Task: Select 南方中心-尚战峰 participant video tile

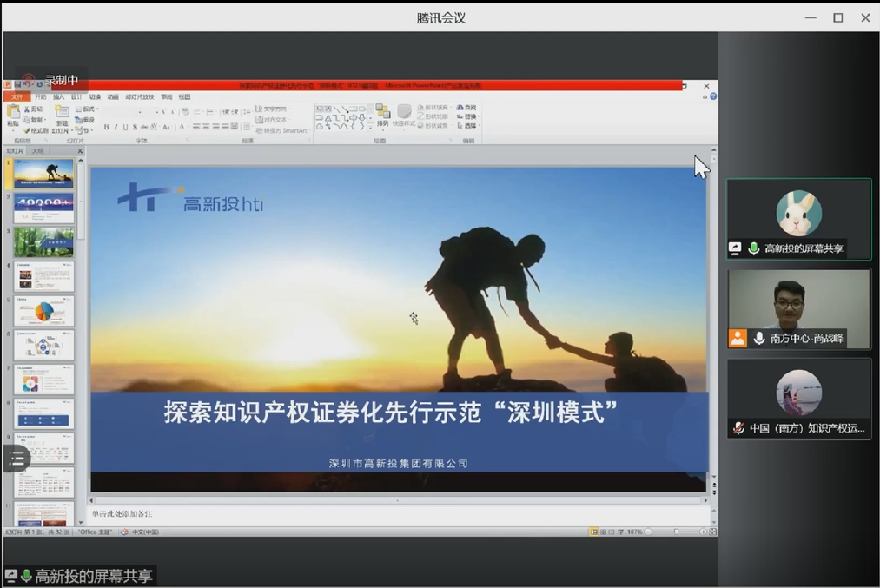Action: [x=798, y=309]
